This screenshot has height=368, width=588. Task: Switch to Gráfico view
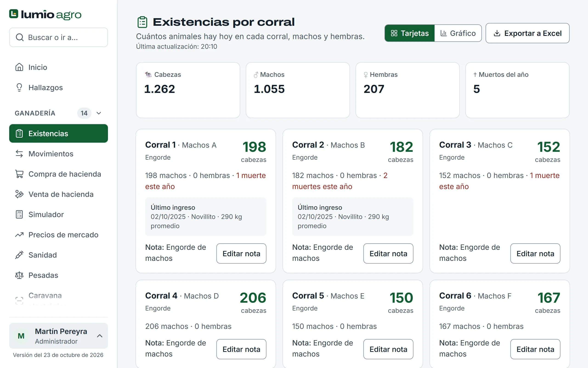click(458, 33)
